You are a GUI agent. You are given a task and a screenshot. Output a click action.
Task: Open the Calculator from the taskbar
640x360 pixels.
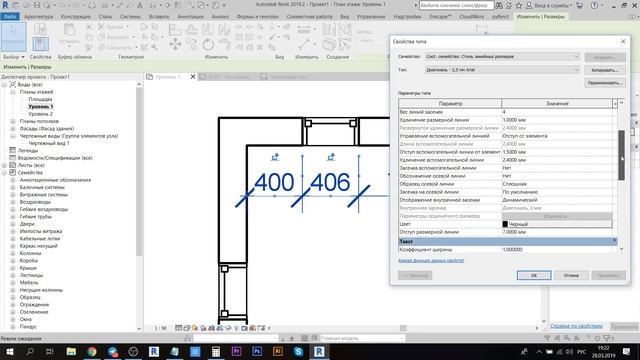[216, 351]
